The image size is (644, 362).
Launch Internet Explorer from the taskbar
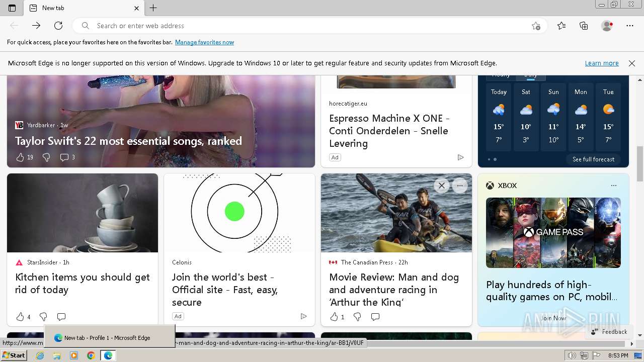pos(40,355)
